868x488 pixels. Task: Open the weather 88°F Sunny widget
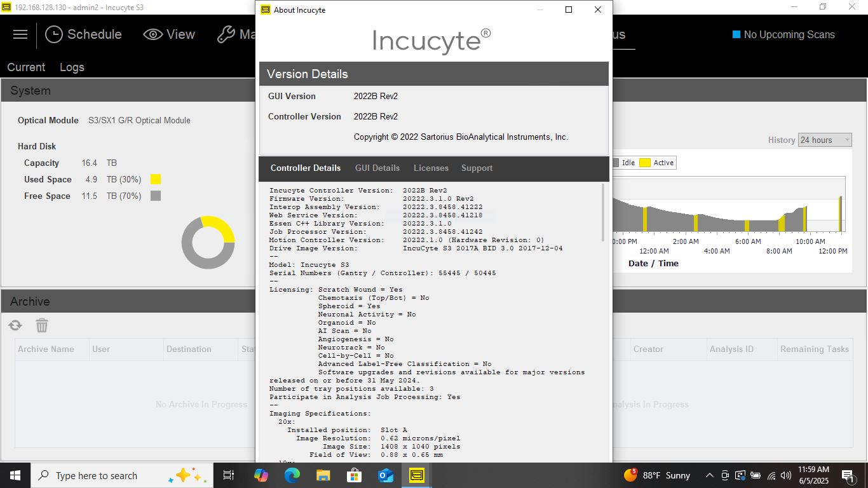(x=657, y=475)
